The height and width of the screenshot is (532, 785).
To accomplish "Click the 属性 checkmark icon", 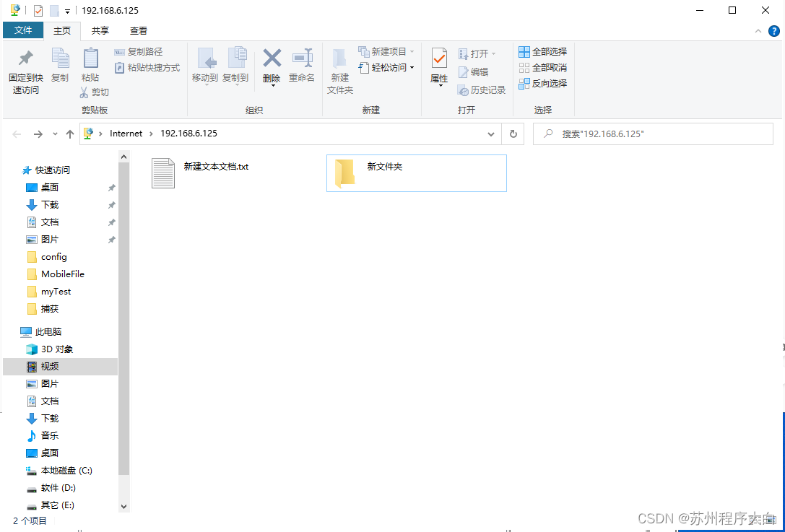I will pos(439,58).
